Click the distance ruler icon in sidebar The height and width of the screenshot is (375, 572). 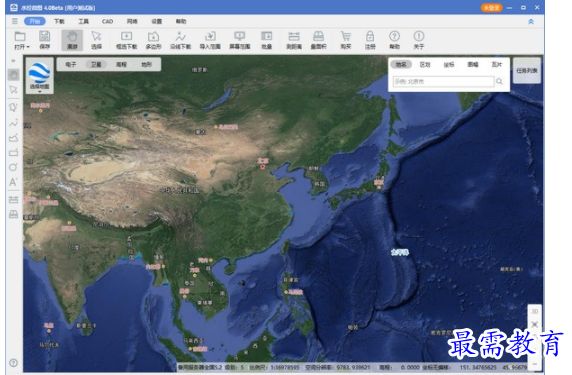[13, 200]
